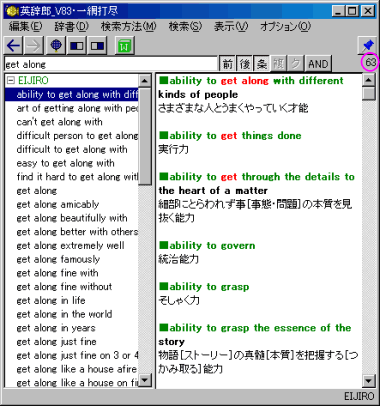Click the word list scroll down arrow

tap(144, 380)
